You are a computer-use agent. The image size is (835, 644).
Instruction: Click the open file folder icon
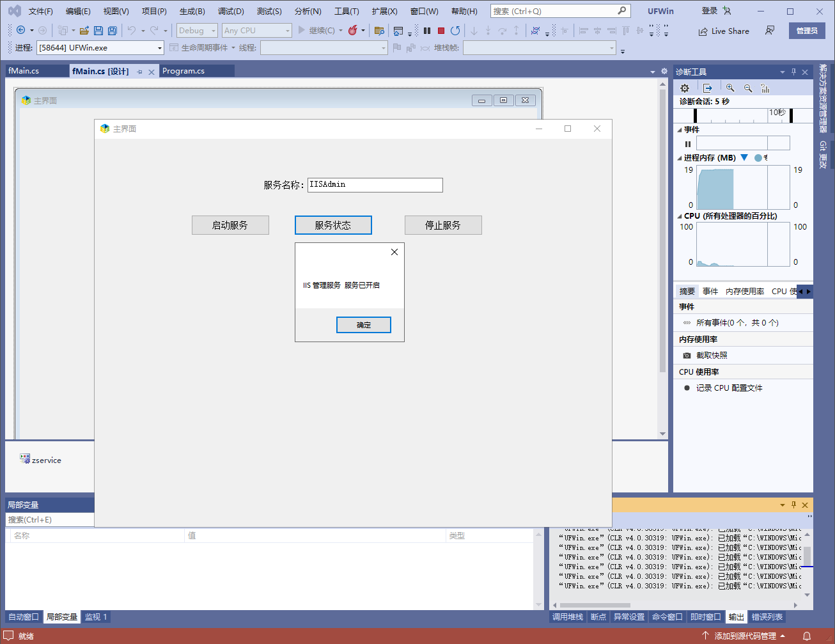tap(84, 30)
